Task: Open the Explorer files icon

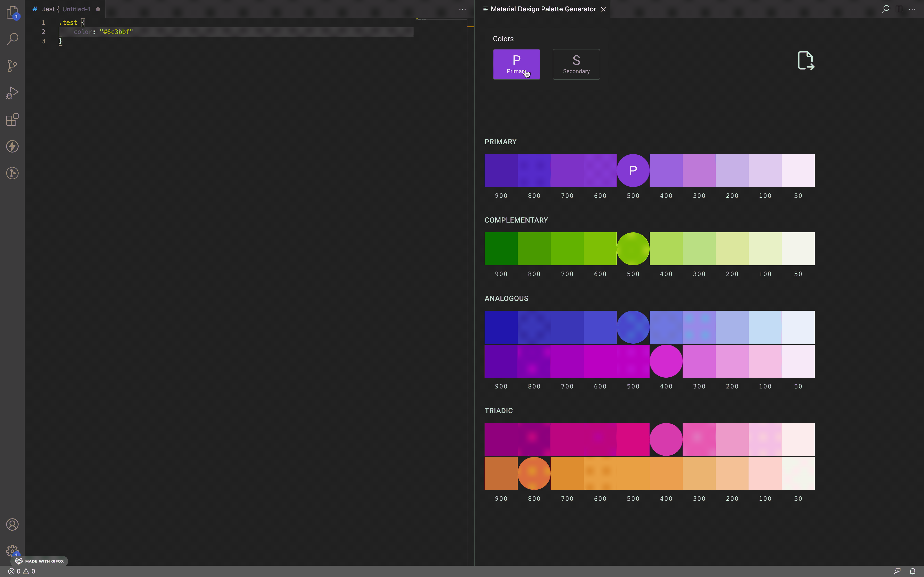Action: tap(12, 12)
